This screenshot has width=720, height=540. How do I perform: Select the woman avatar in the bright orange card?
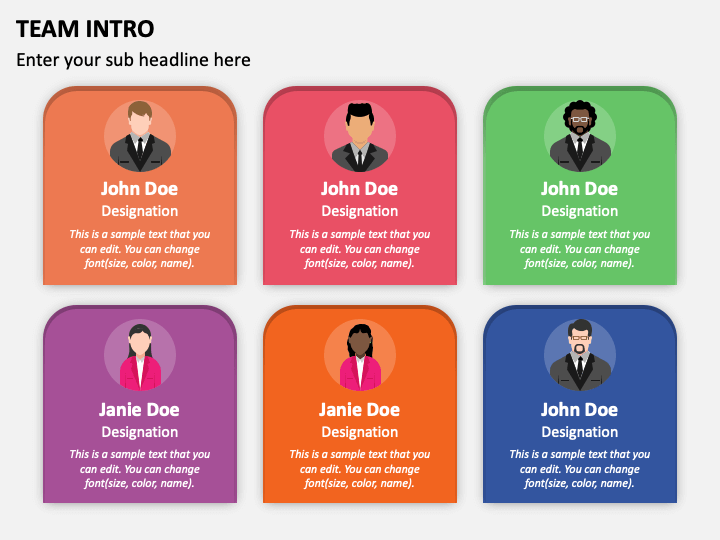[x=360, y=355]
